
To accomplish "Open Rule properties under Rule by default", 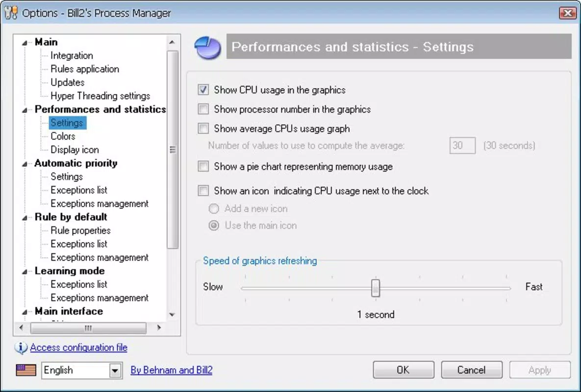I will (x=81, y=230).
